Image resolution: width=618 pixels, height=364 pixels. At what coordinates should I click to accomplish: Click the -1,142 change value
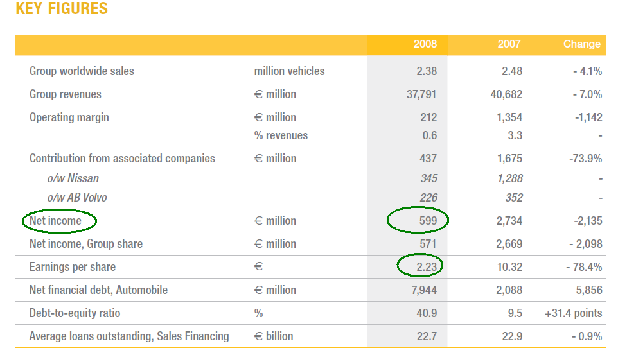[x=588, y=117]
